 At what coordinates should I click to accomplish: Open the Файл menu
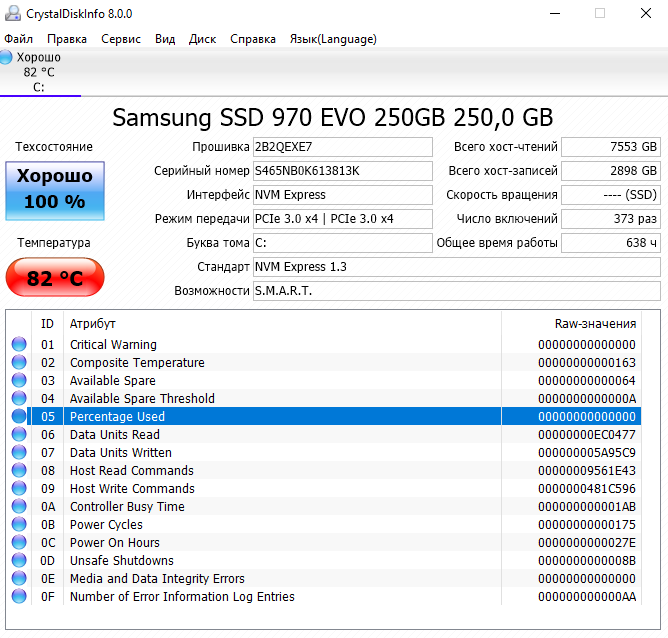(18, 39)
